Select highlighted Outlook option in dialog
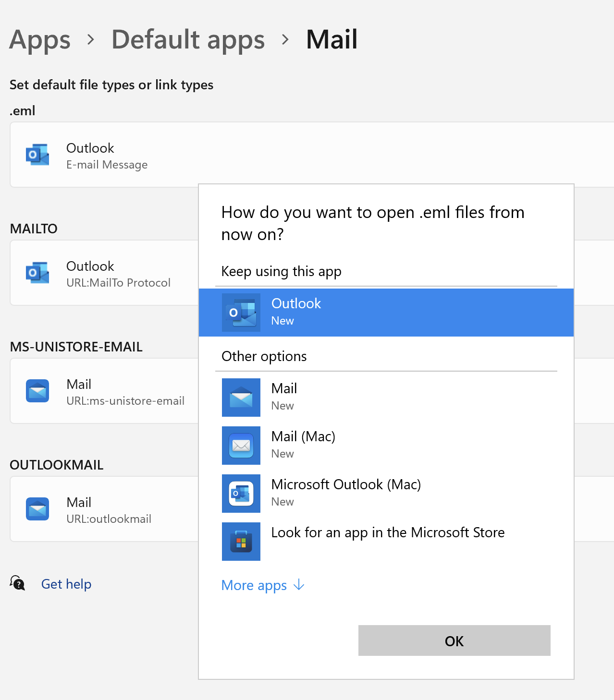 click(x=386, y=312)
